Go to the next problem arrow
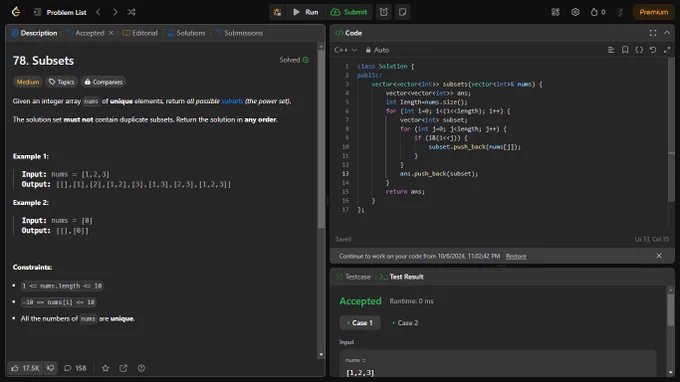The height and width of the screenshot is (382, 680). (x=115, y=12)
